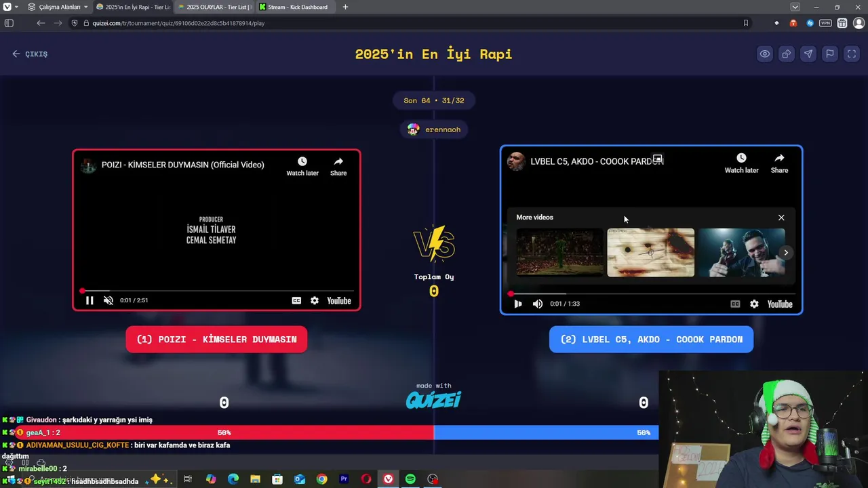Click the paper plane share icon
This screenshot has width=868, height=488.
point(808,54)
